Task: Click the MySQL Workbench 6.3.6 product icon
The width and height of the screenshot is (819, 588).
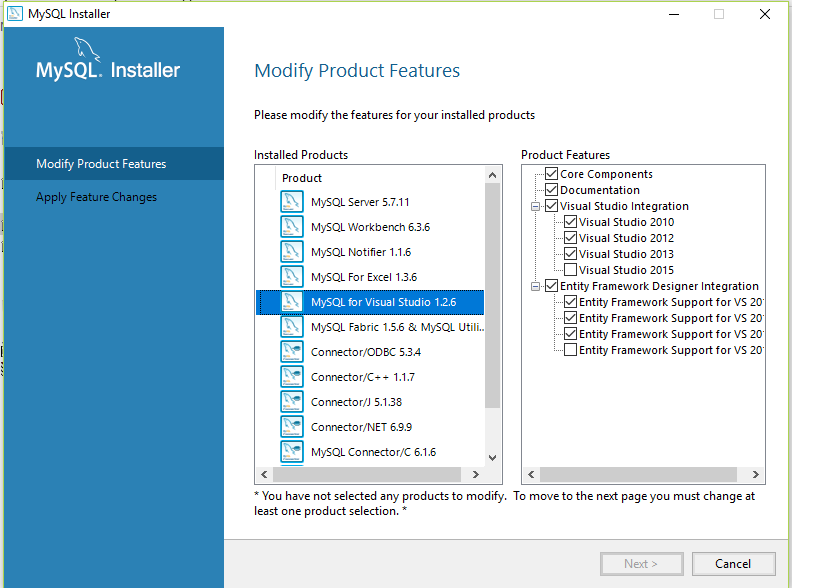Action: click(x=291, y=227)
